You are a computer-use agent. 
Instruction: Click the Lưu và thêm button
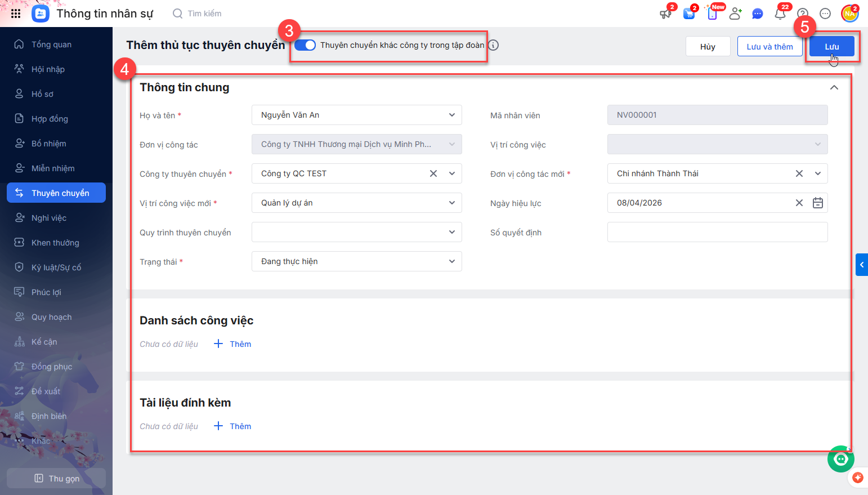(769, 47)
